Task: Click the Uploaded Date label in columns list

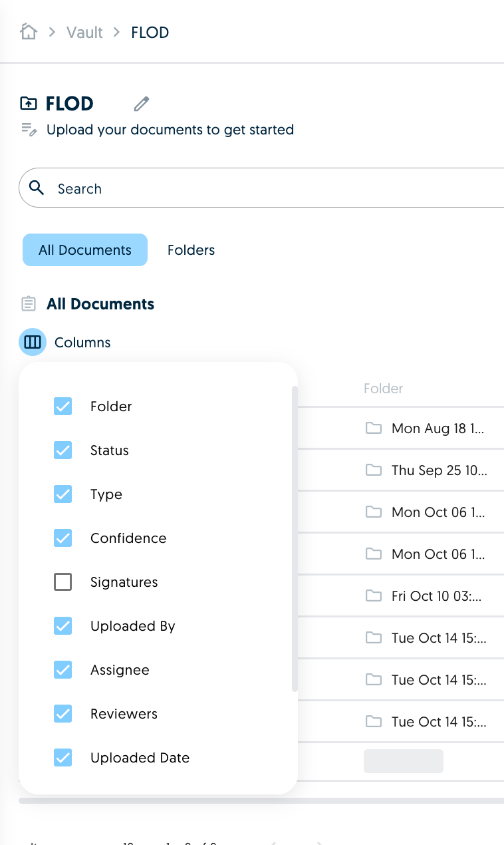Action: [x=140, y=758]
